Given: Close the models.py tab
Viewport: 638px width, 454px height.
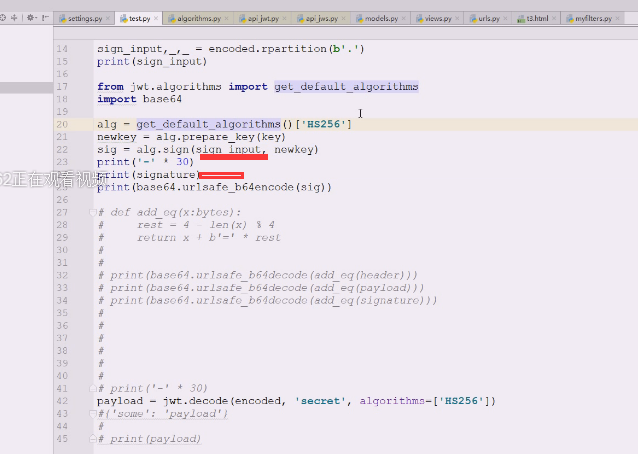Looking at the screenshot, I should 404,18.
